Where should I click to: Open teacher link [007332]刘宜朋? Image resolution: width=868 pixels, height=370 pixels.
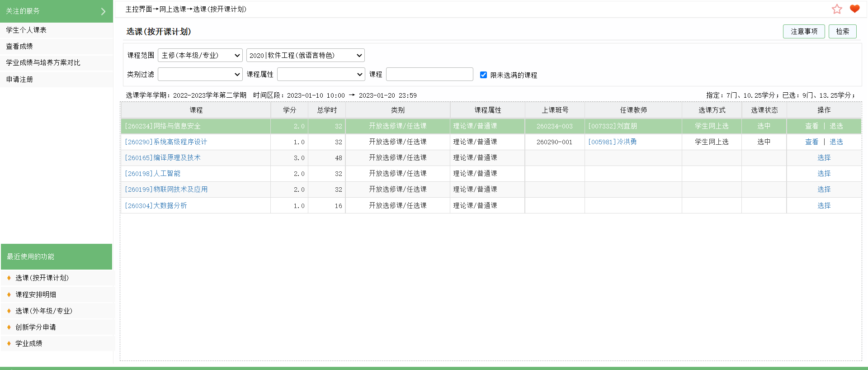coord(613,126)
